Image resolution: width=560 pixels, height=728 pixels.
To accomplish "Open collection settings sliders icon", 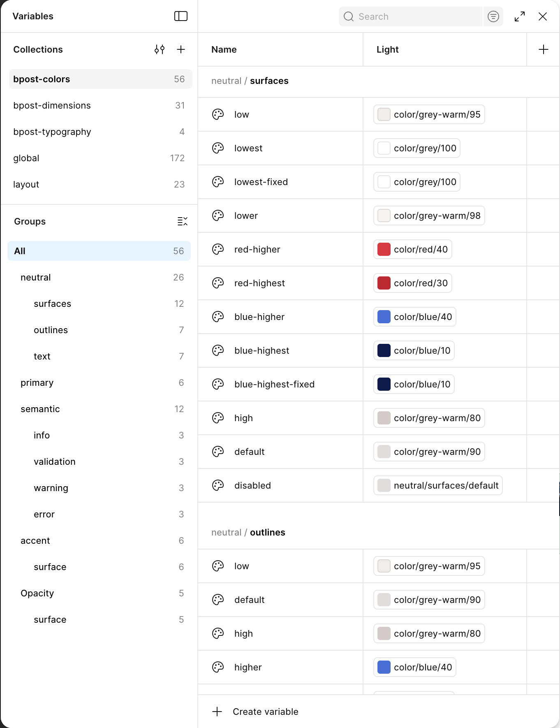I will [160, 49].
